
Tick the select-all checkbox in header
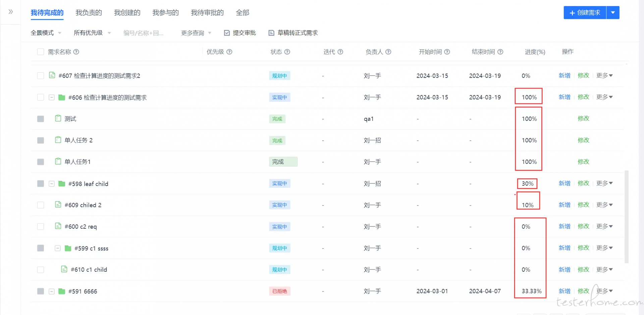pos(41,52)
